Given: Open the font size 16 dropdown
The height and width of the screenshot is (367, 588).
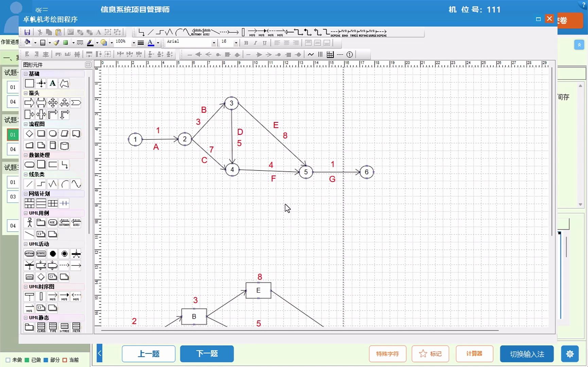Looking at the screenshot, I should 236,43.
